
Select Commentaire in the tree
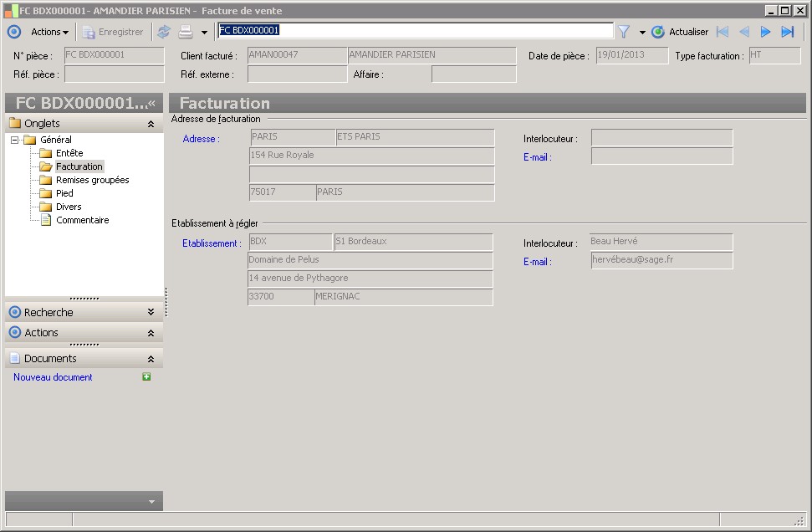click(82, 220)
